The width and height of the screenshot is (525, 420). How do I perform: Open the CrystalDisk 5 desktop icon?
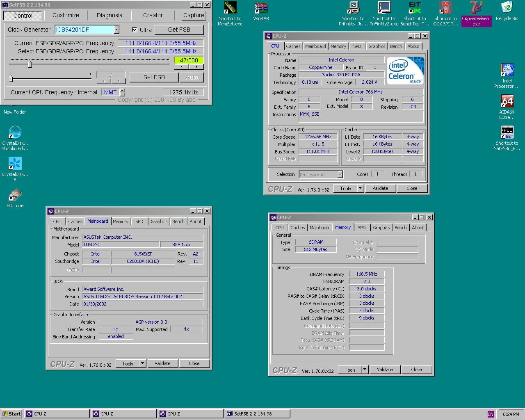coord(15,169)
